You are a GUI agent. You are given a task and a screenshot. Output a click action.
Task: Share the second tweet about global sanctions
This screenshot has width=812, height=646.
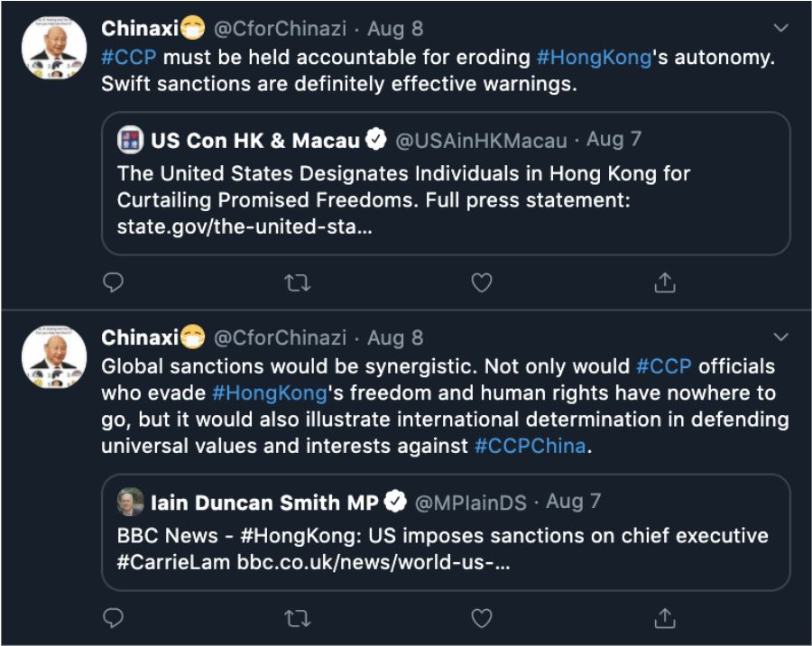click(x=665, y=618)
